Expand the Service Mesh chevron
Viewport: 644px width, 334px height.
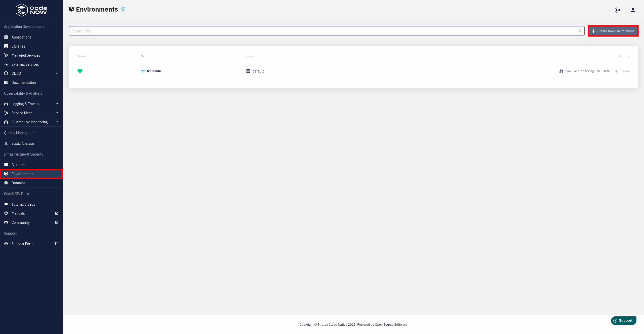tap(57, 113)
